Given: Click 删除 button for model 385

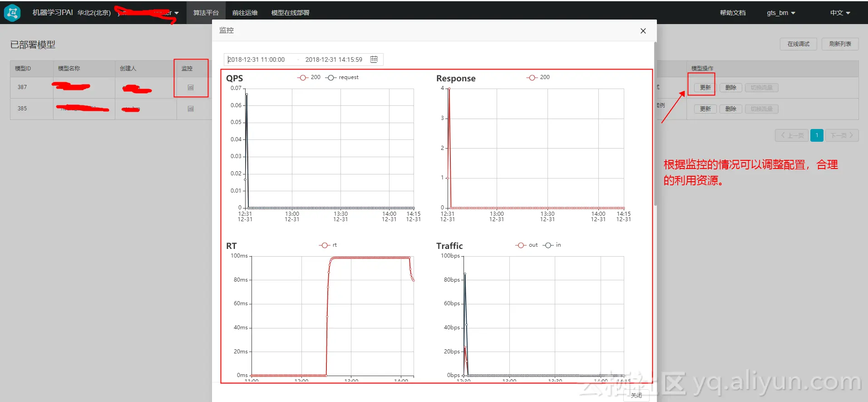Looking at the screenshot, I should coord(731,109).
